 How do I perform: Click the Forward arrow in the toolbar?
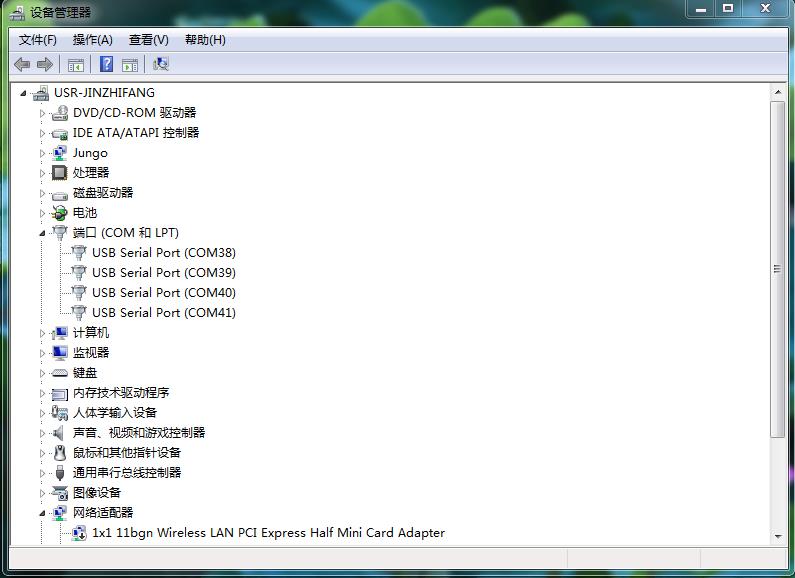tap(44, 64)
